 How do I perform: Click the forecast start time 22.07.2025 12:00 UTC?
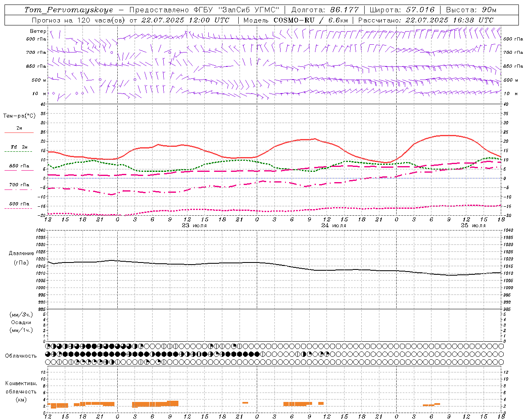[x=185, y=20]
